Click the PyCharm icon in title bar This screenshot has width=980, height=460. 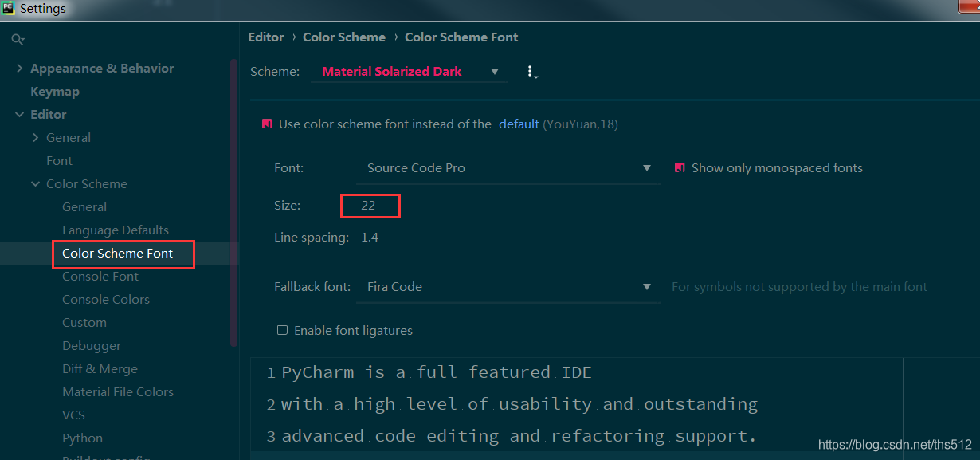(9, 9)
